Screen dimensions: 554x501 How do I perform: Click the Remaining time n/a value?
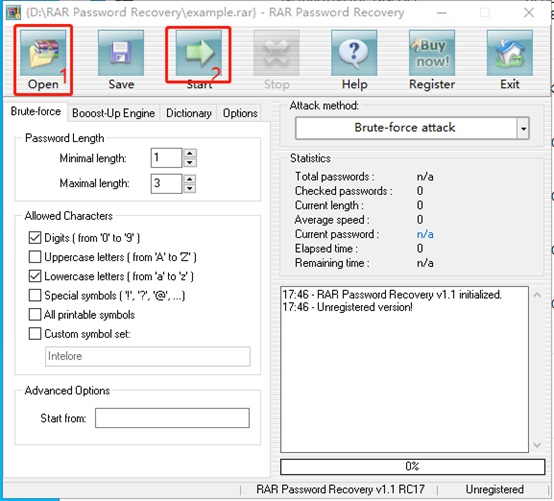click(x=425, y=263)
